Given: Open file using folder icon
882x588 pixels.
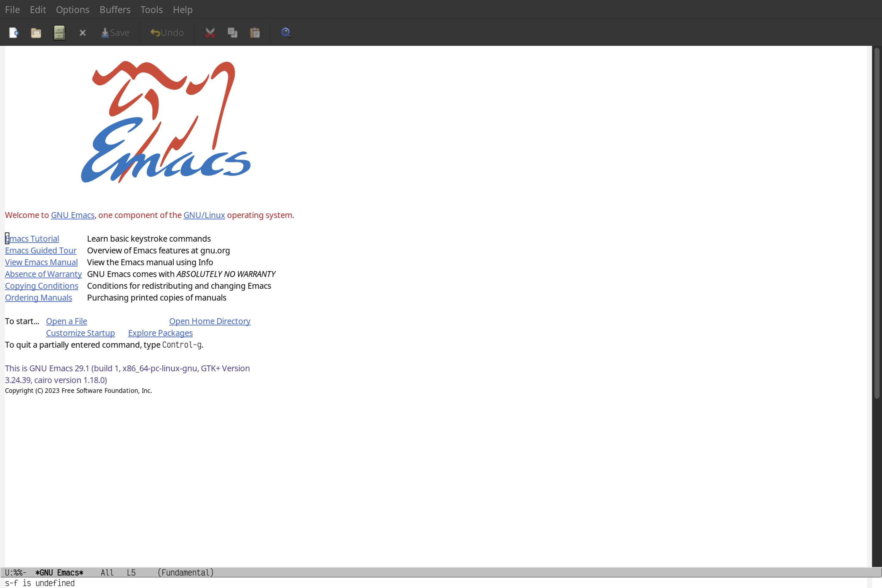Looking at the screenshot, I should 36,32.
